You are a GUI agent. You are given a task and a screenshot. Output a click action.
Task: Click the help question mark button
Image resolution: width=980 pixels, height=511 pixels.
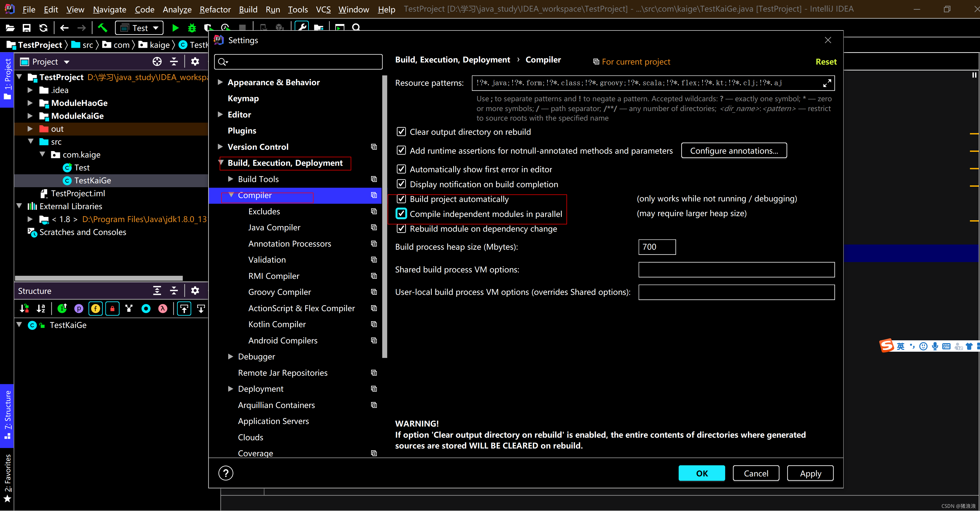(226, 473)
